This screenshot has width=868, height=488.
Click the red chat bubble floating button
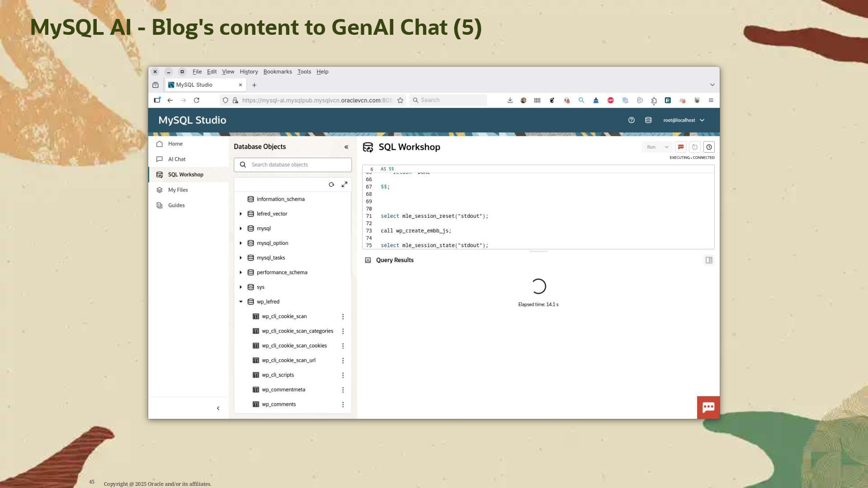[x=708, y=407]
